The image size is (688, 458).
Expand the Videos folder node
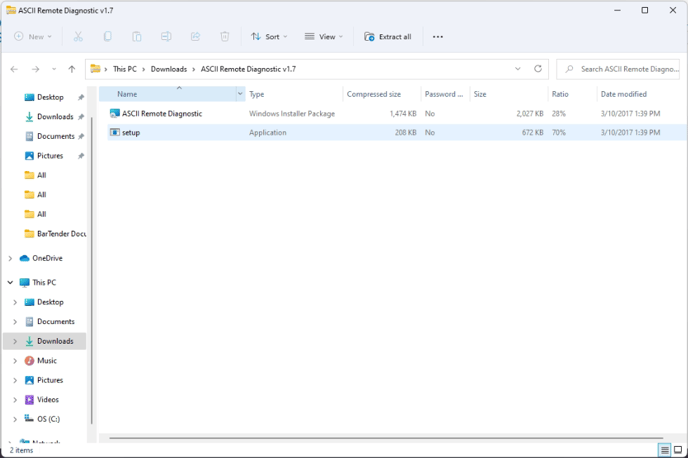click(15, 400)
